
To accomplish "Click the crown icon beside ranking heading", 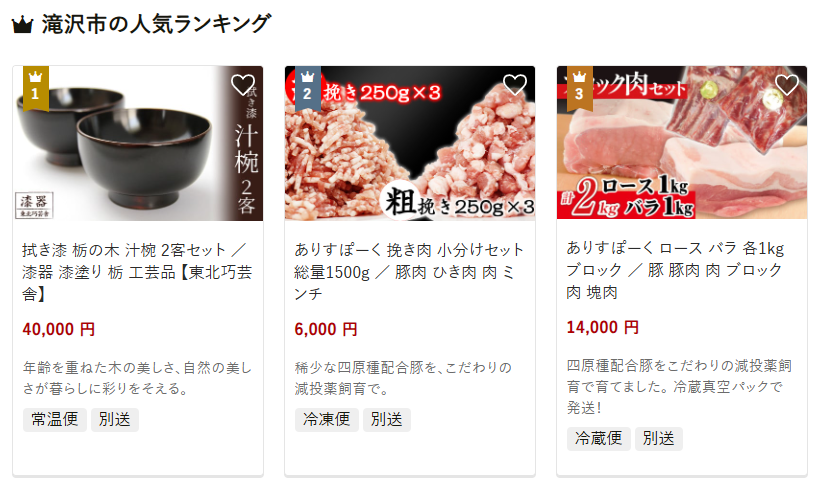I will (x=22, y=25).
